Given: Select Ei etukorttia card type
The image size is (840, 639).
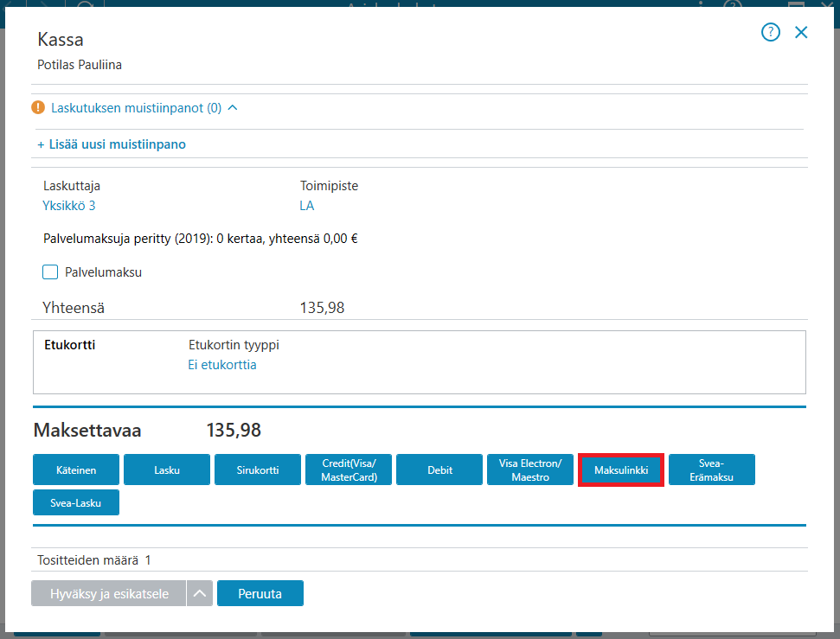Looking at the screenshot, I should [x=222, y=365].
